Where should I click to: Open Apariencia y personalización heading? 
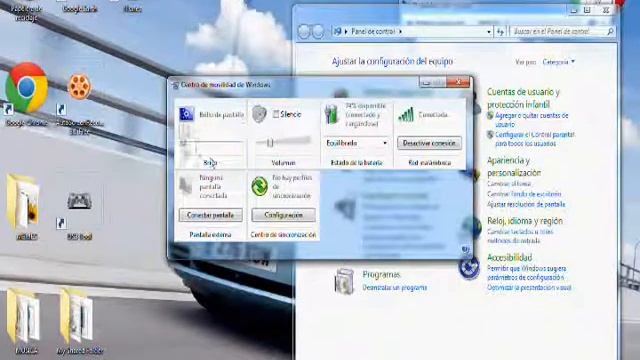pos(514,167)
